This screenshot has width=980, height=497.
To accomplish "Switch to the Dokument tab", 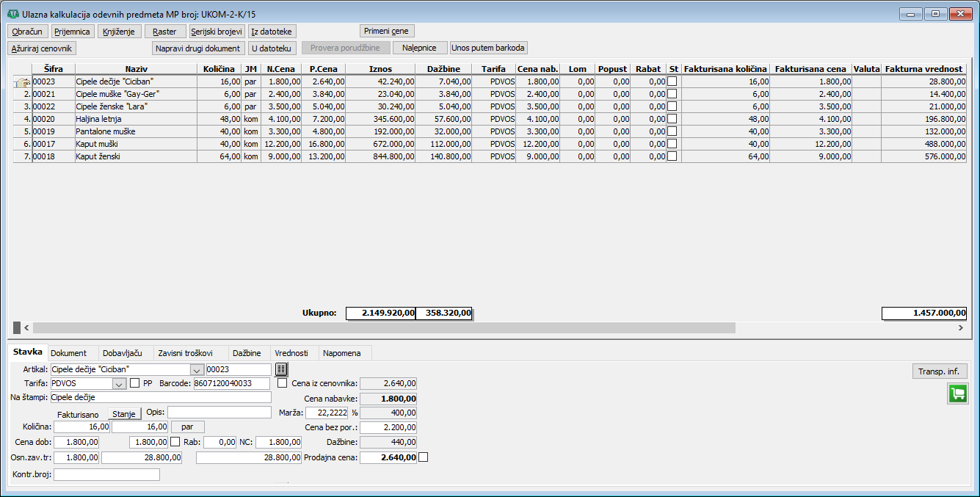I will coord(69,353).
